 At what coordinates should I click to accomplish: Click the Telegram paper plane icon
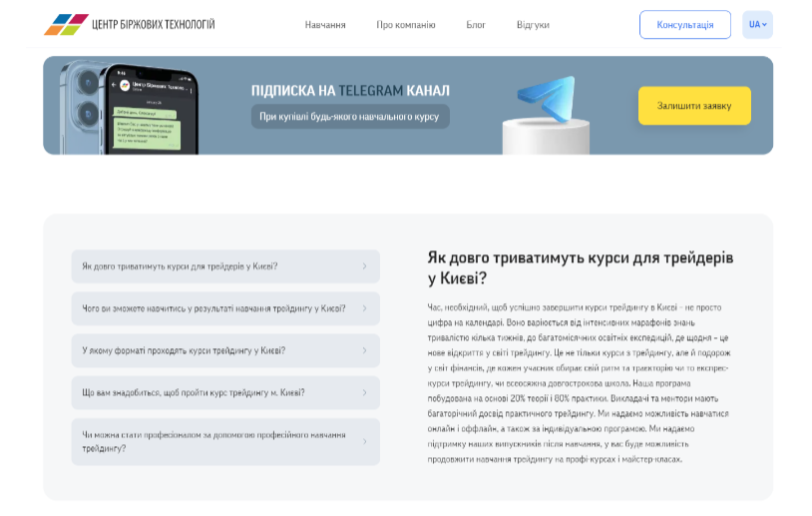pos(547,98)
